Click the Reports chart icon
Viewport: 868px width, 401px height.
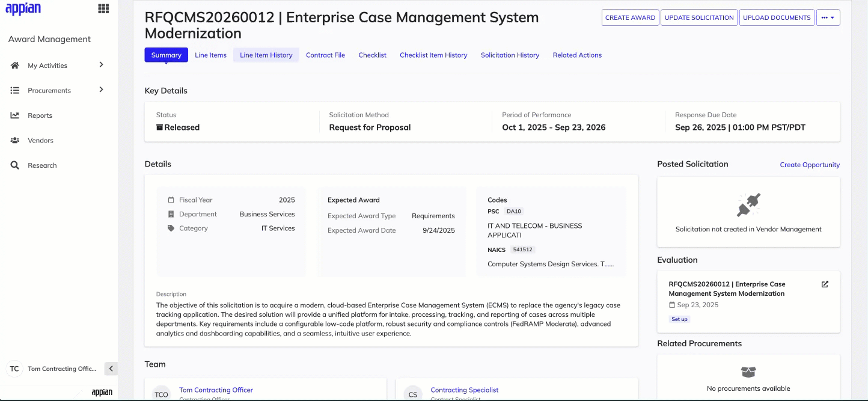(15, 115)
